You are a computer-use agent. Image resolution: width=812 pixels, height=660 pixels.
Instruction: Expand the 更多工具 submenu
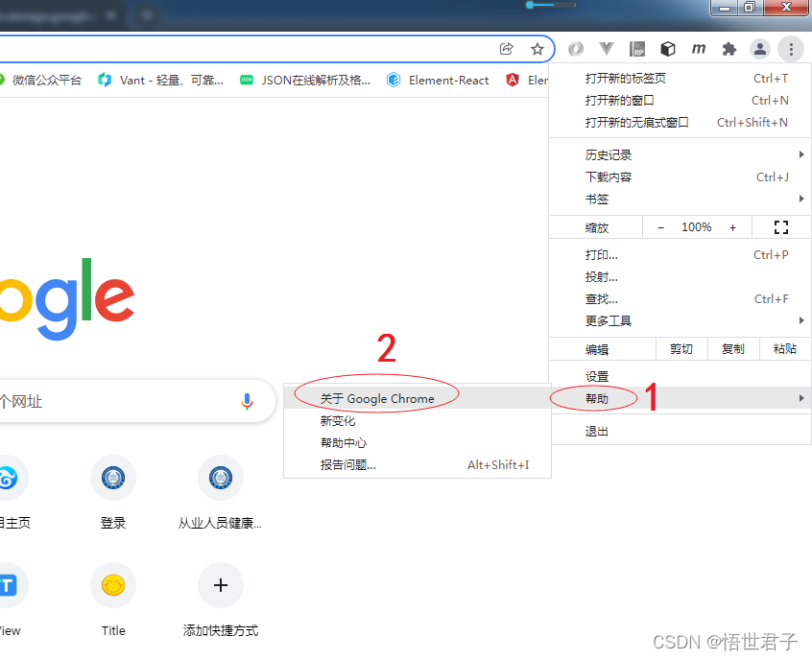click(680, 321)
